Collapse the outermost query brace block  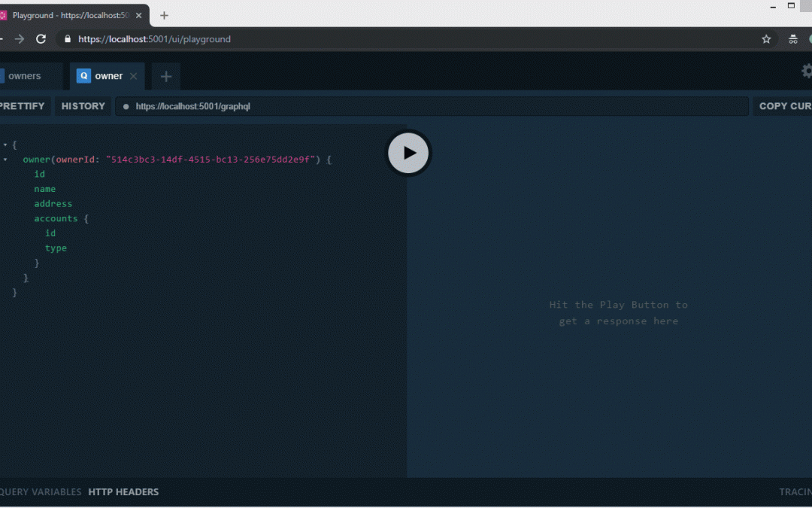point(5,144)
